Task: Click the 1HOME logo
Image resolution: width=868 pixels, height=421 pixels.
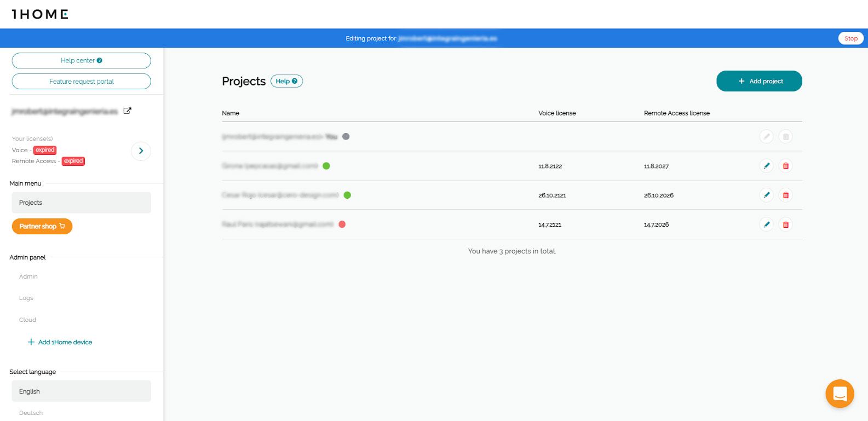Action: 40,14
